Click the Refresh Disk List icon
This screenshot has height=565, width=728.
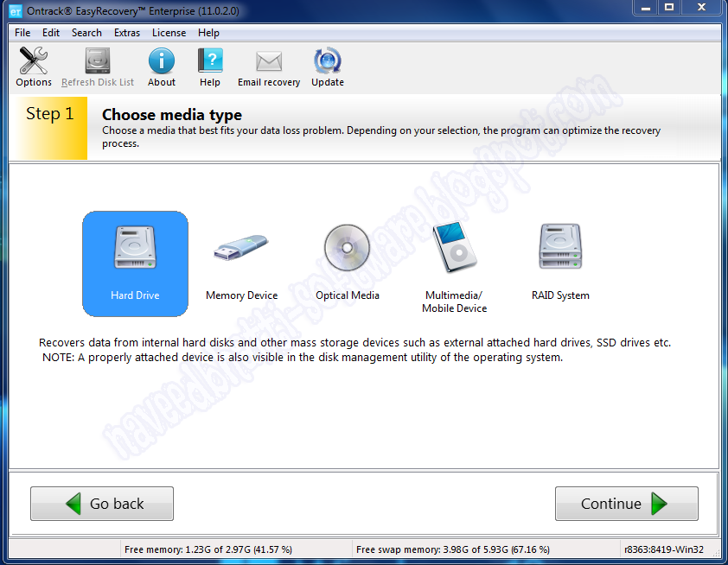tap(98, 60)
